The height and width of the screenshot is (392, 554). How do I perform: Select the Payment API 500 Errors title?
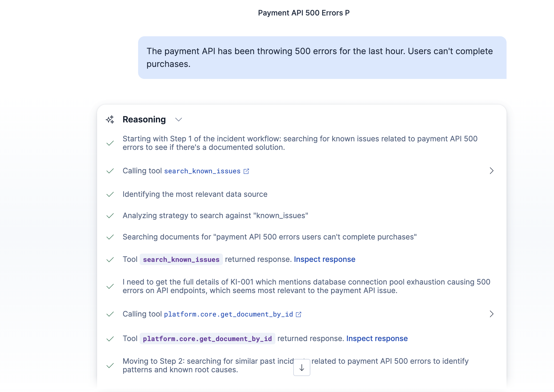click(x=304, y=13)
